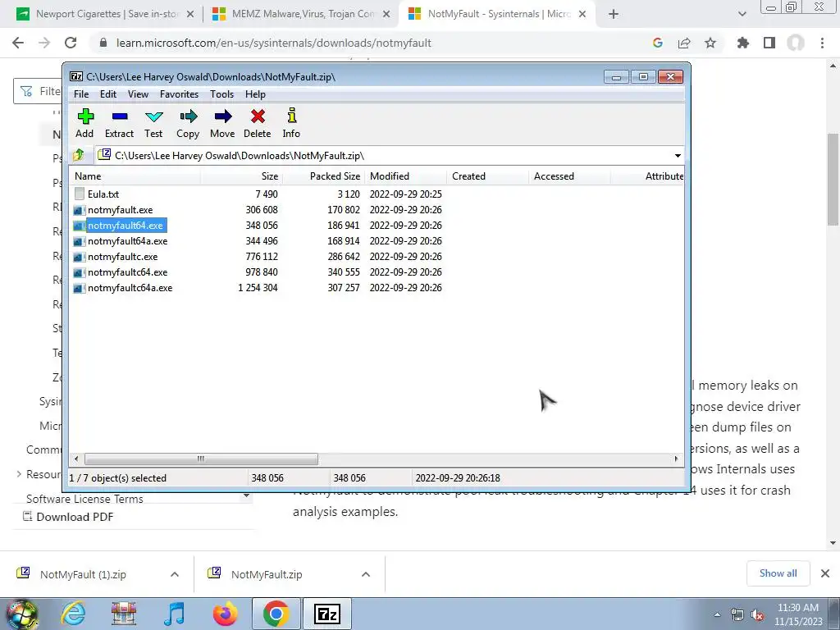Go back in Chrome

tap(18, 43)
